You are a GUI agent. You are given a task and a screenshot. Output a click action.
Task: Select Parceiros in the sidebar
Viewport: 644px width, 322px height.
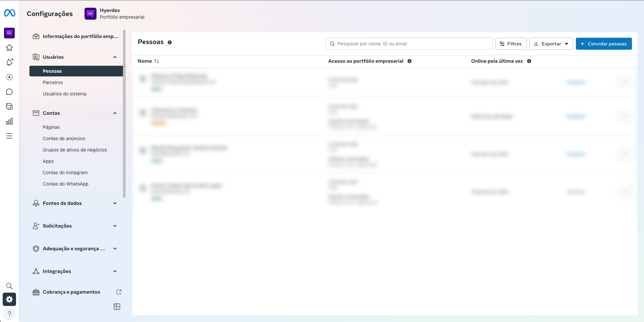point(53,82)
